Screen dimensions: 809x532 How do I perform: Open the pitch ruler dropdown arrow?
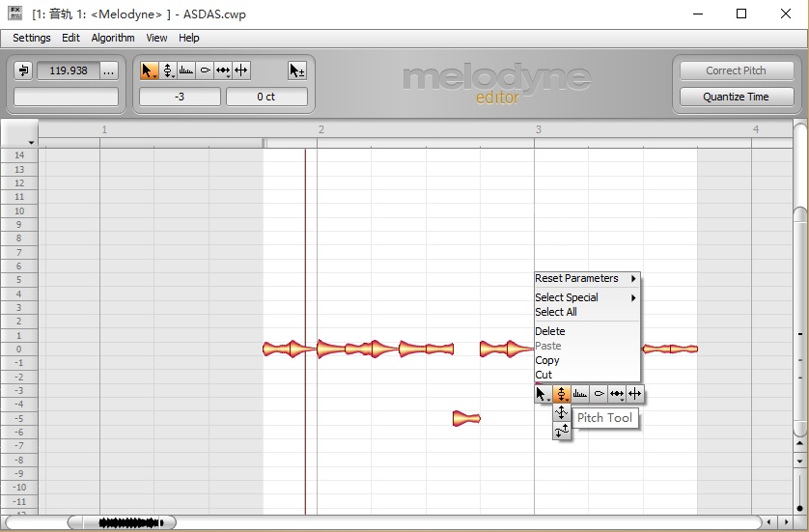(31, 143)
